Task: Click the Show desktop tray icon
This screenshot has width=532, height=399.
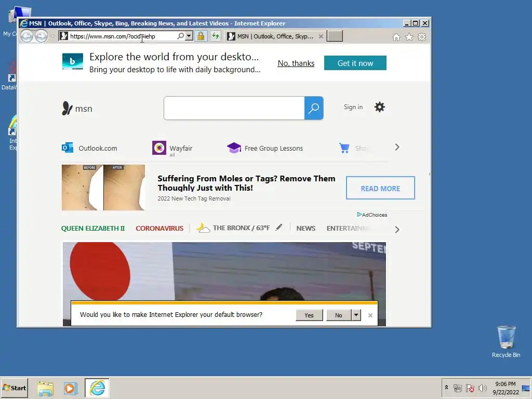Action: (526, 388)
